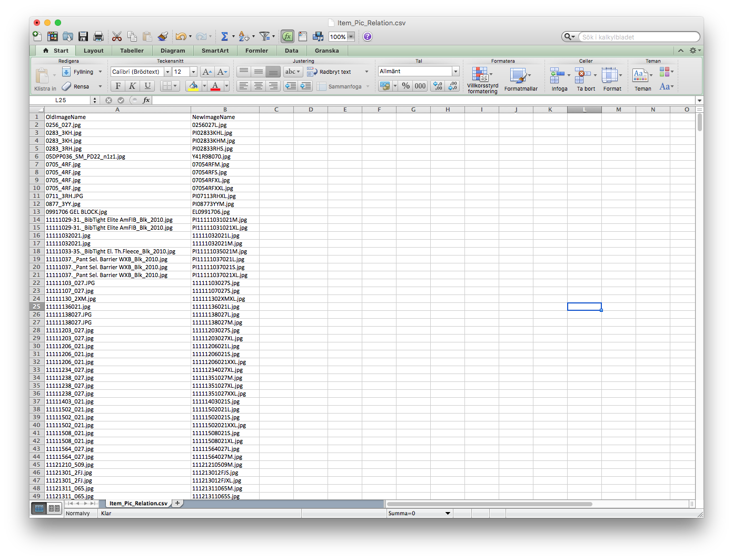This screenshot has height=560, width=733.
Task: Open Villkorsstyrd formatering options
Action: pyautogui.click(x=482, y=80)
